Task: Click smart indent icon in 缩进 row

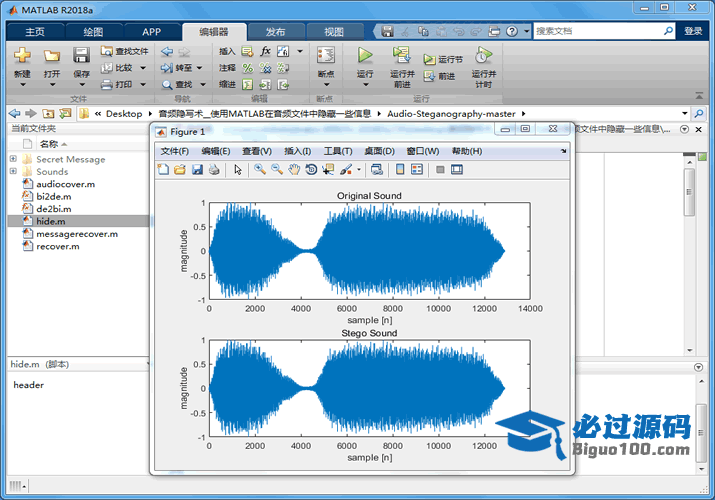Action: [248, 84]
